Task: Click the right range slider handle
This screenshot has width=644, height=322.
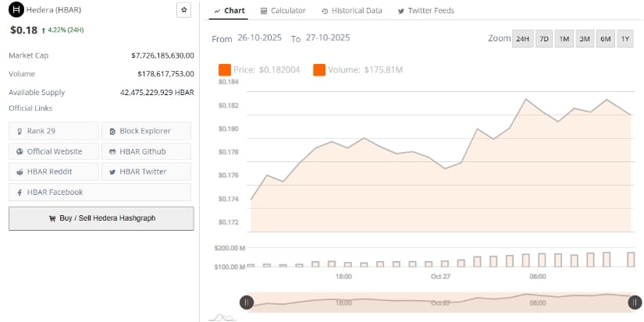Action: [x=635, y=302]
